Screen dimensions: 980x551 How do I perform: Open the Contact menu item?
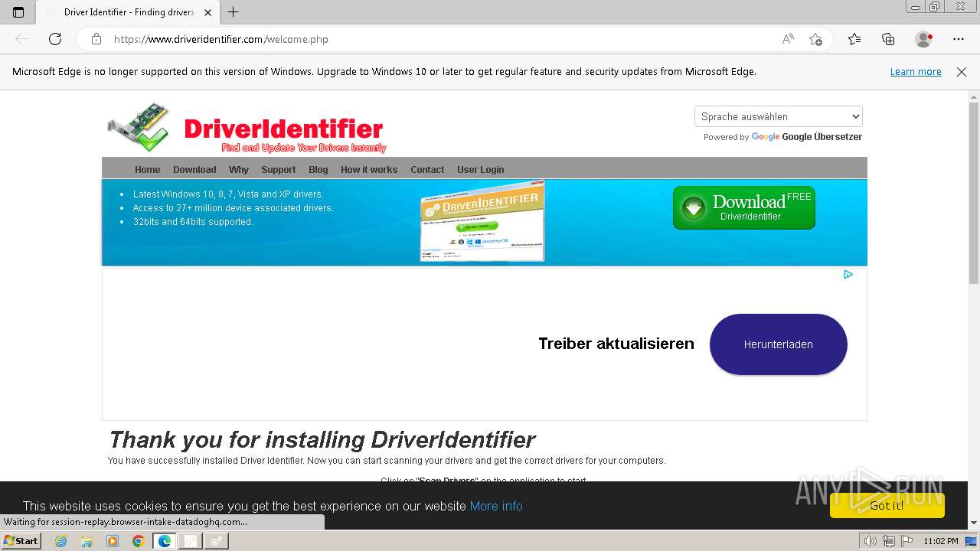(427, 170)
